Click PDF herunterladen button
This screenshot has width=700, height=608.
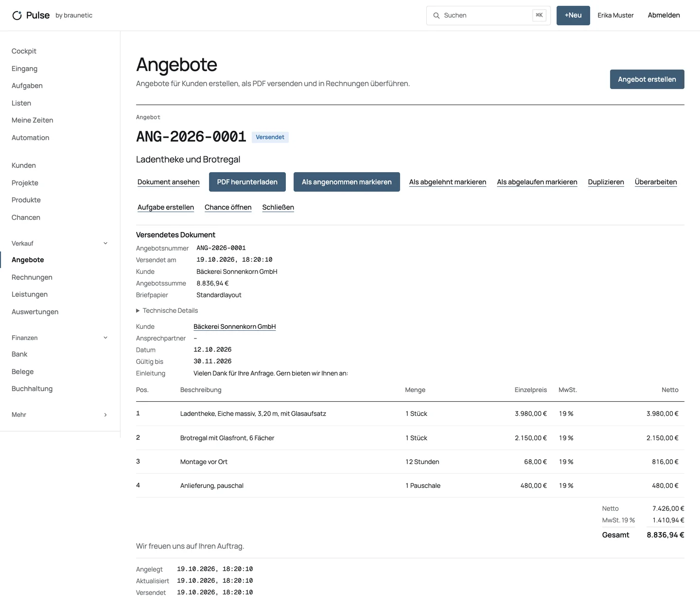click(247, 182)
